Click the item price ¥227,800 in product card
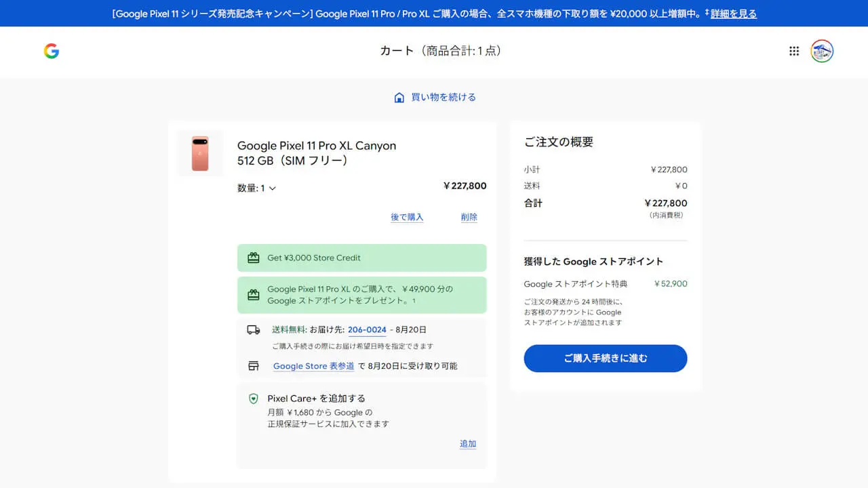The width and height of the screenshot is (868, 488). 465,186
